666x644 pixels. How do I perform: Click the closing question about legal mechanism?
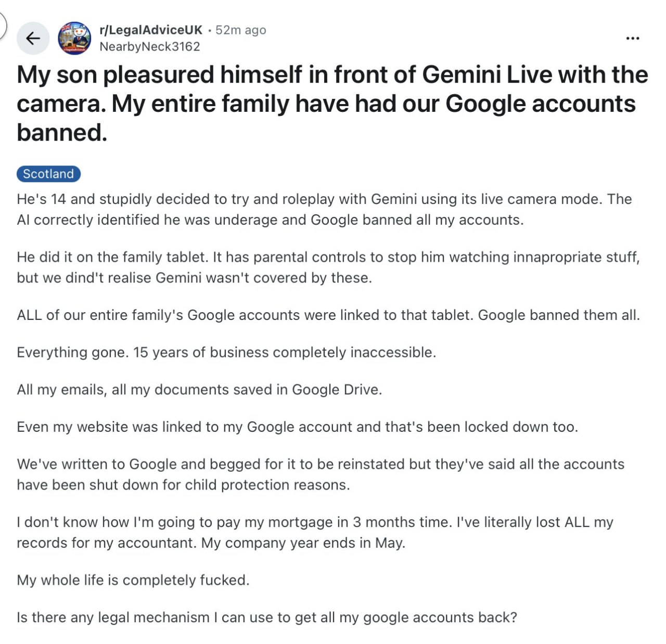267,617
